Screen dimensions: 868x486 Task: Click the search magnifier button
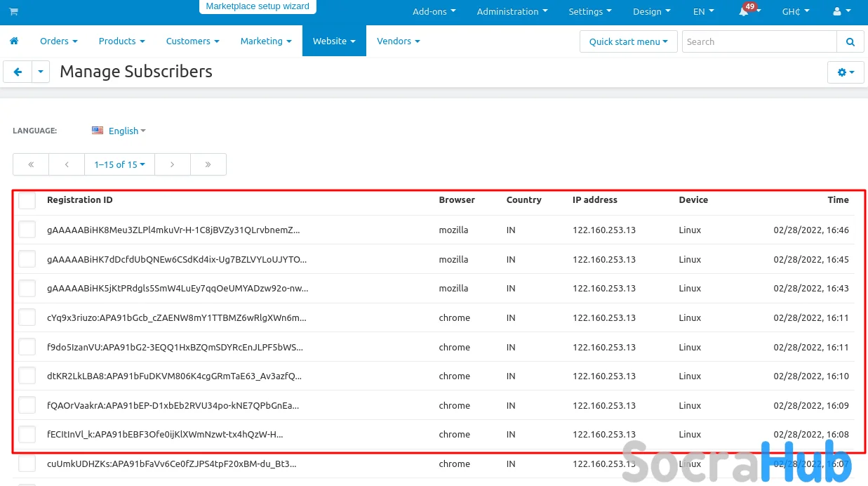click(850, 42)
